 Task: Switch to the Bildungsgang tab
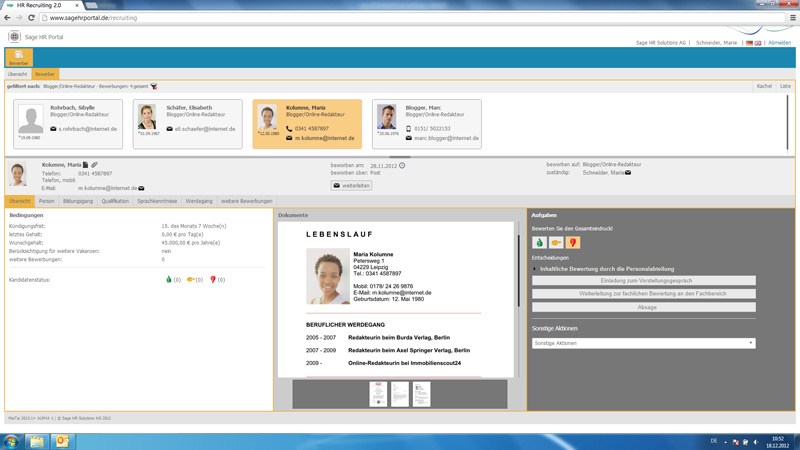[77, 201]
